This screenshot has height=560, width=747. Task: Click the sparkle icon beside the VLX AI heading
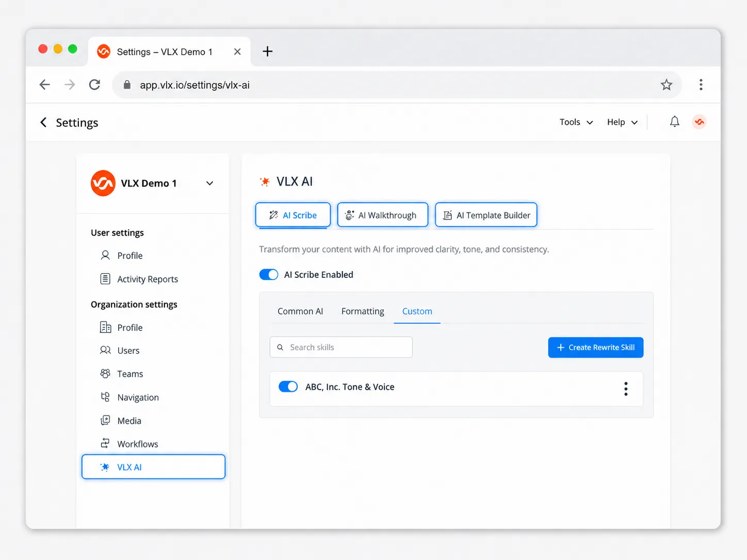point(265,182)
